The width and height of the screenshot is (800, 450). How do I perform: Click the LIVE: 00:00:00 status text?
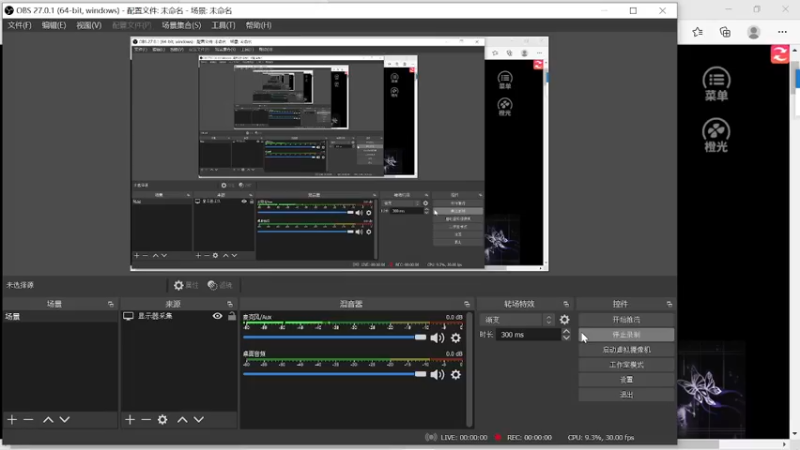coord(464,437)
